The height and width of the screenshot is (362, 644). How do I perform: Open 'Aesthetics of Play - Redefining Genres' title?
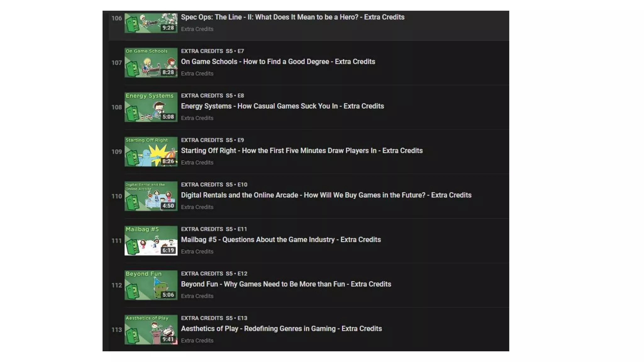pyautogui.click(x=281, y=329)
